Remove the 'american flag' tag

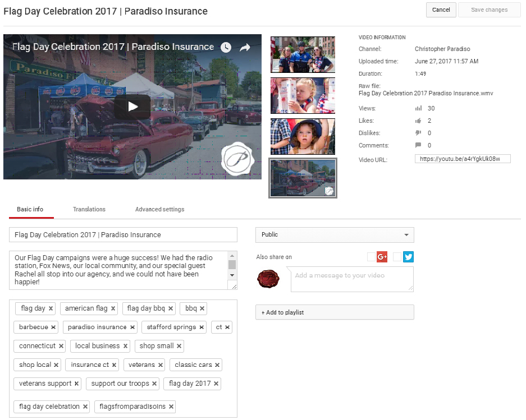[113, 308]
